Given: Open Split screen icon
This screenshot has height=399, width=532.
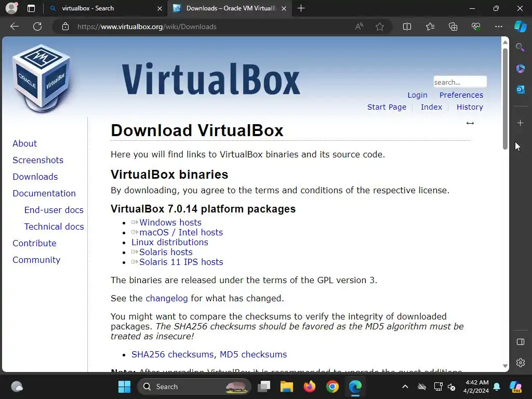Looking at the screenshot, I should 407,26.
